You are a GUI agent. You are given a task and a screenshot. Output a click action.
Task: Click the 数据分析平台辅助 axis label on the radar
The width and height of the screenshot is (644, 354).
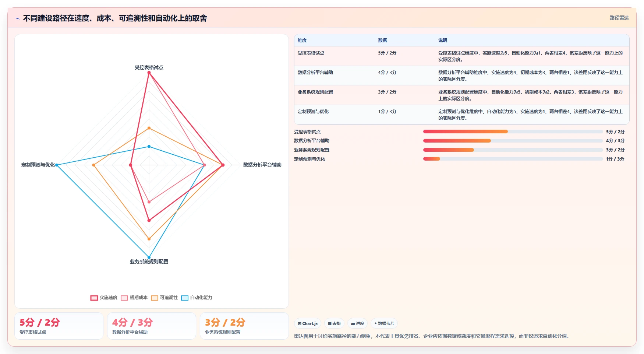pyautogui.click(x=262, y=165)
